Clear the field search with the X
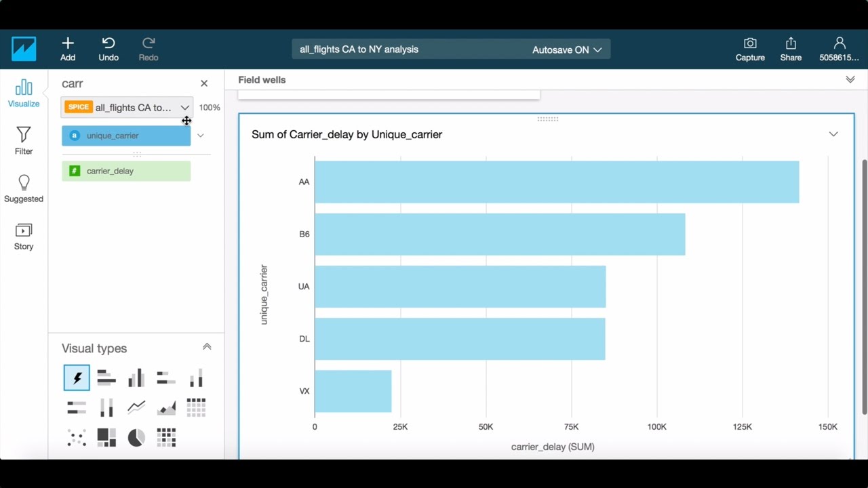The width and height of the screenshot is (868, 488). (204, 83)
